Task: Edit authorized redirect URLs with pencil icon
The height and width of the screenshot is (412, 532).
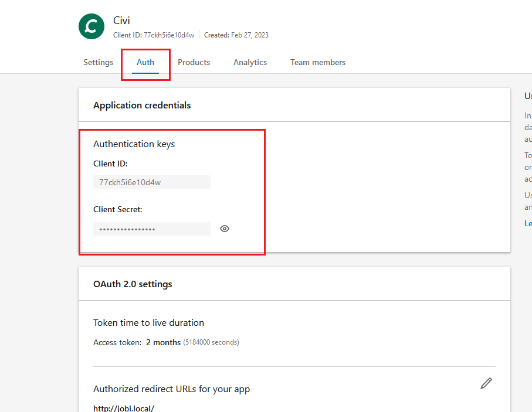Action: coord(486,383)
